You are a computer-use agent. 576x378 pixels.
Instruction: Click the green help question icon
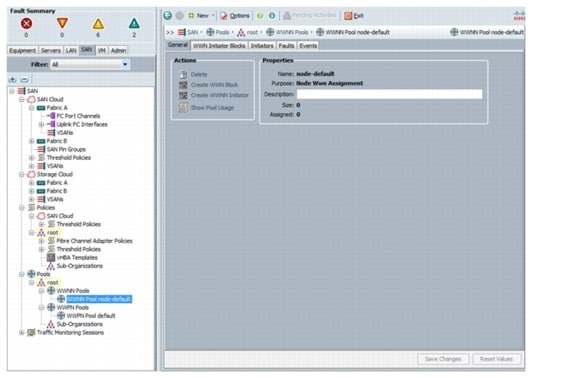[260, 15]
